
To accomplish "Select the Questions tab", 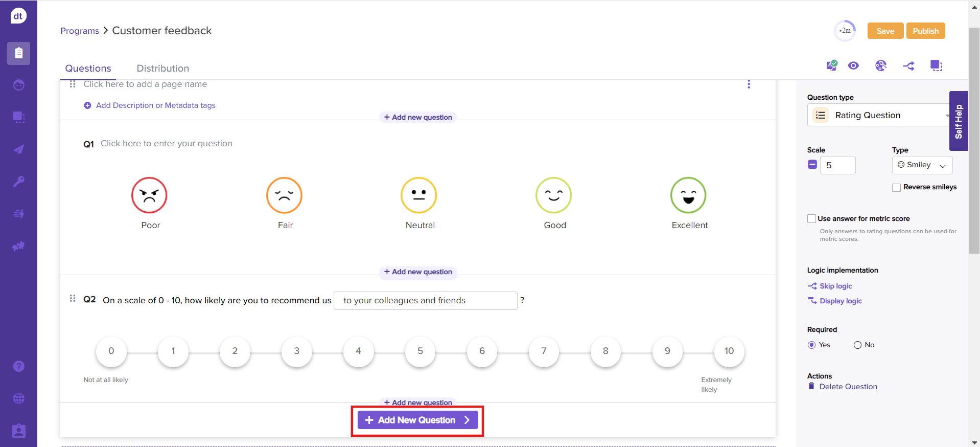I will [x=88, y=69].
